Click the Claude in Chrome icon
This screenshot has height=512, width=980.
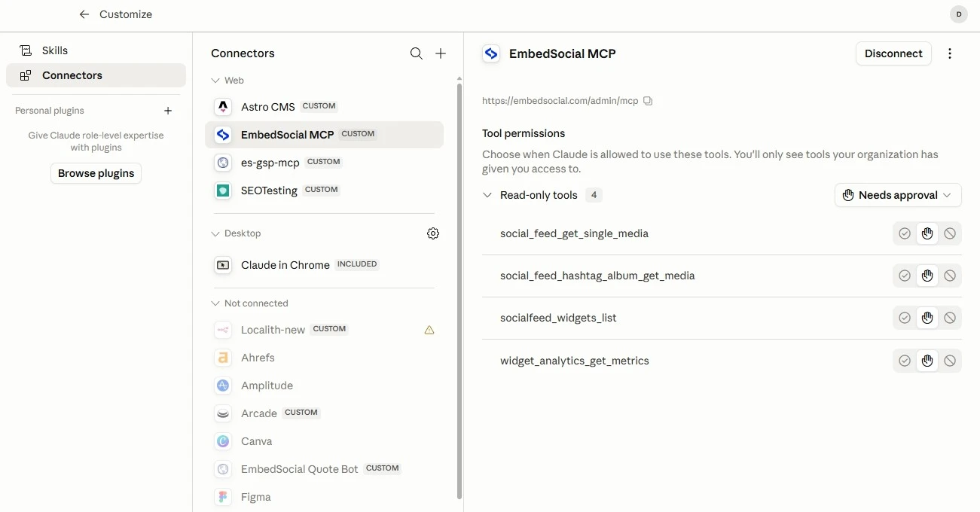coord(223,265)
